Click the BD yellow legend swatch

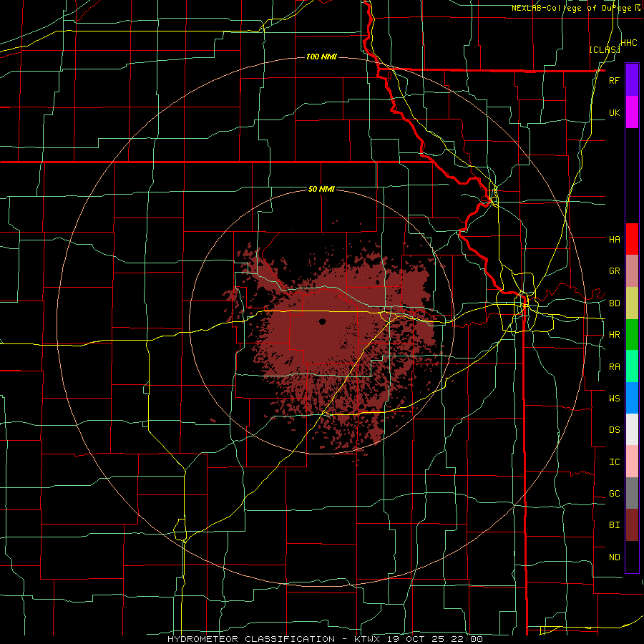pyautogui.click(x=632, y=303)
